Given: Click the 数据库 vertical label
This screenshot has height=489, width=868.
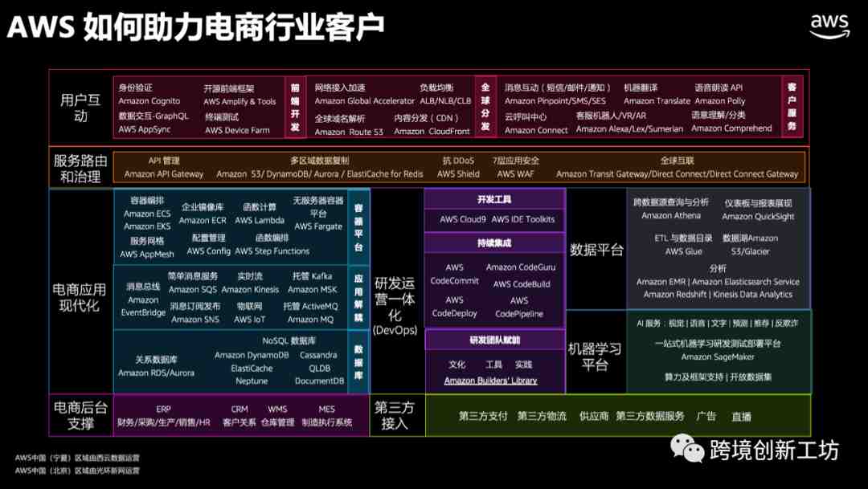Looking at the screenshot, I should coord(358,361).
